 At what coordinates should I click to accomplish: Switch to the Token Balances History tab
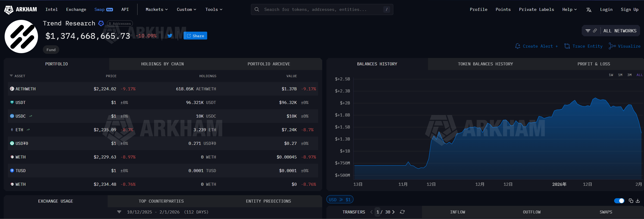point(485,64)
